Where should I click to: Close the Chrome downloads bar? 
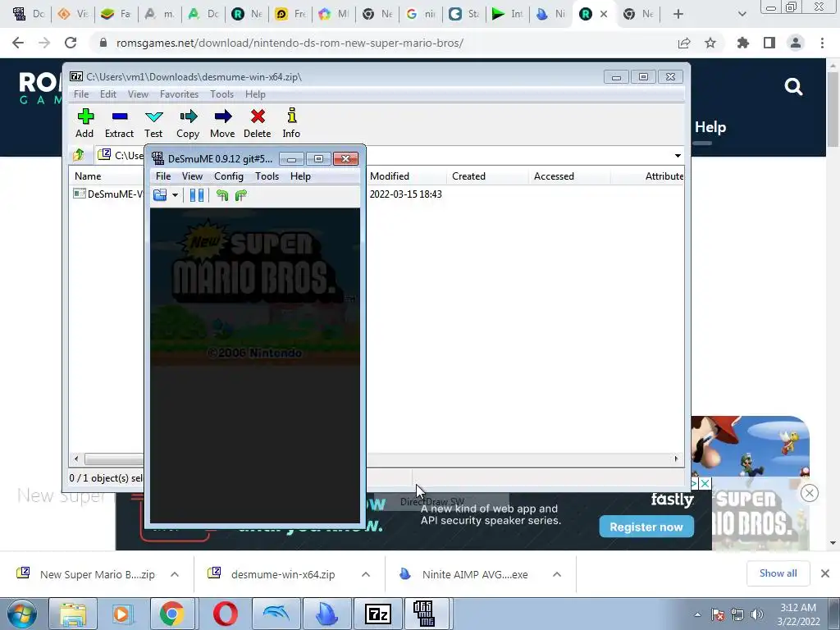coord(825,573)
